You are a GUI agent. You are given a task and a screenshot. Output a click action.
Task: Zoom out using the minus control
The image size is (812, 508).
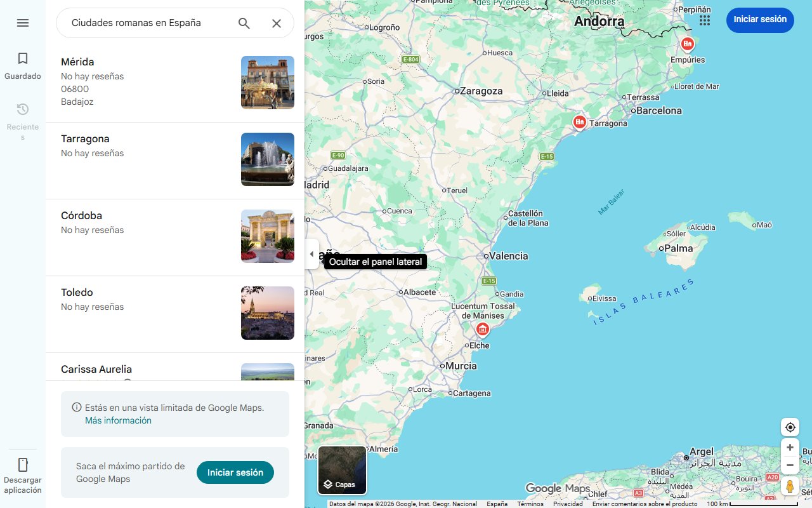[x=790, y=465]
